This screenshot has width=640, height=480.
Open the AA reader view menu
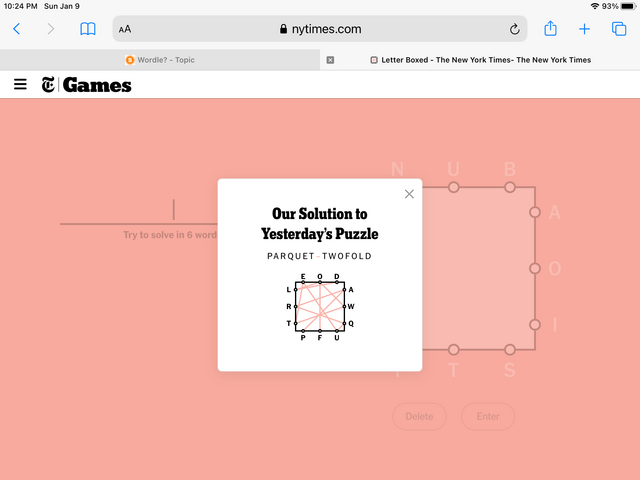pyautogui.click(x=125, y=29)
